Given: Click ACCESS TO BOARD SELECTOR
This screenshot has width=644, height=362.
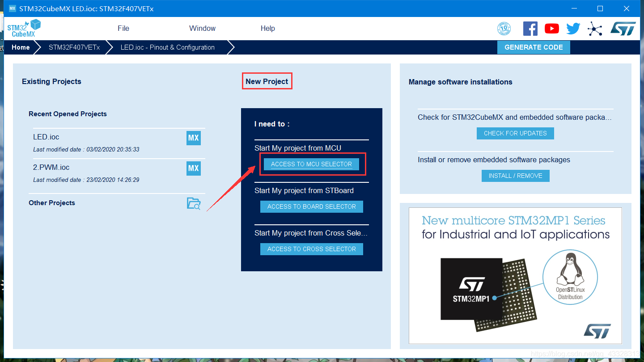Looking at the screenshot, I should point(312,206).
